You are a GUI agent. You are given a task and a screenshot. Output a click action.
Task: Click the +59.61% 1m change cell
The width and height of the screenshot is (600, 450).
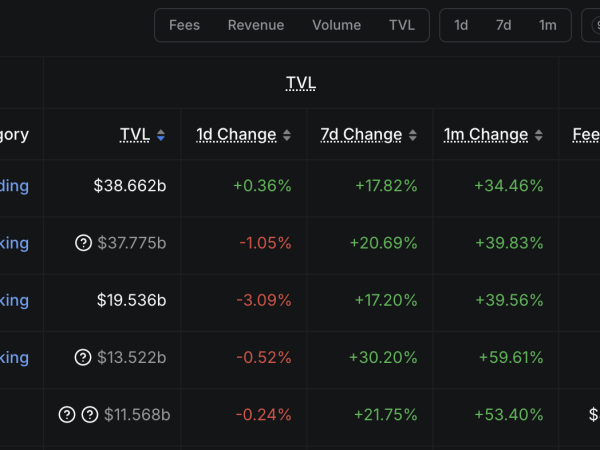pyautogui.click(x=511, y=358)
